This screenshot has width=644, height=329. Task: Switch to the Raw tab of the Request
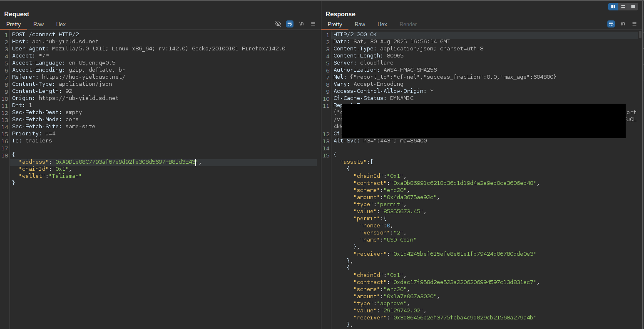pyautogui.click(x=38, y=24)
